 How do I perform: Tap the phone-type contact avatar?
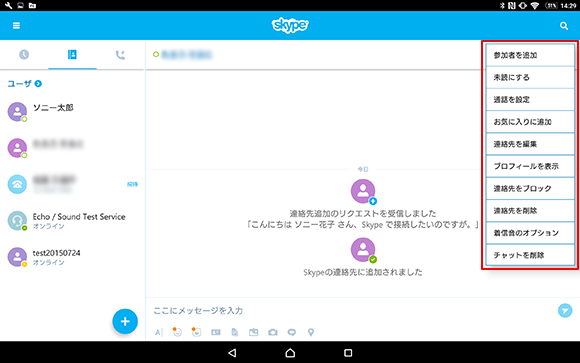17,184
